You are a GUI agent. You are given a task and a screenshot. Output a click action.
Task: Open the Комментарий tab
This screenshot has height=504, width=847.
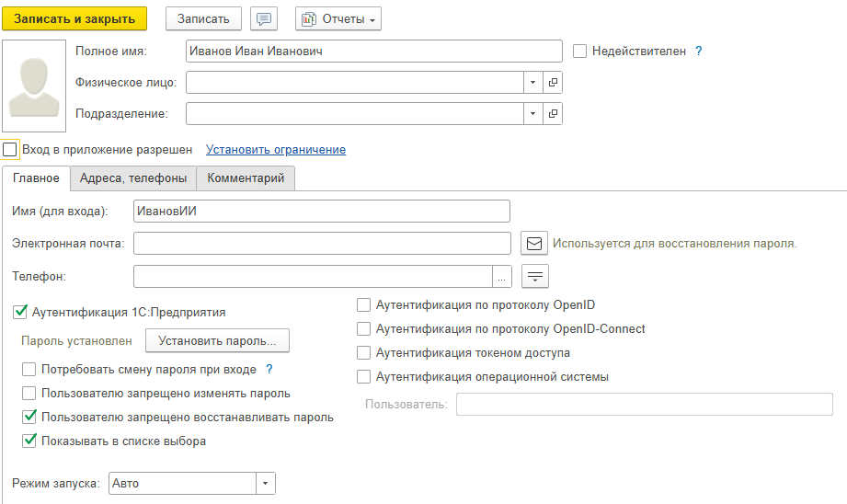click(x=246, y=178)
